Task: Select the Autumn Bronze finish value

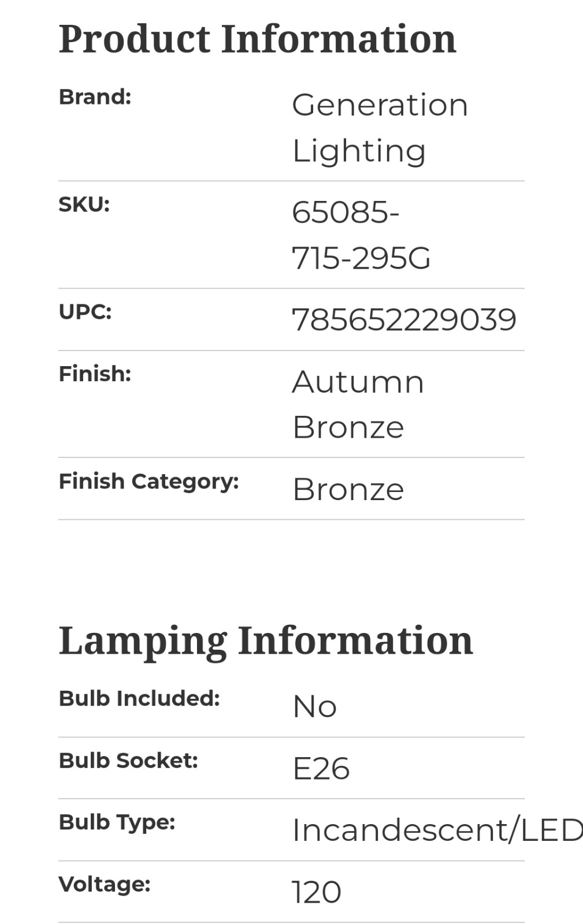Action: (x=358, y=404)
